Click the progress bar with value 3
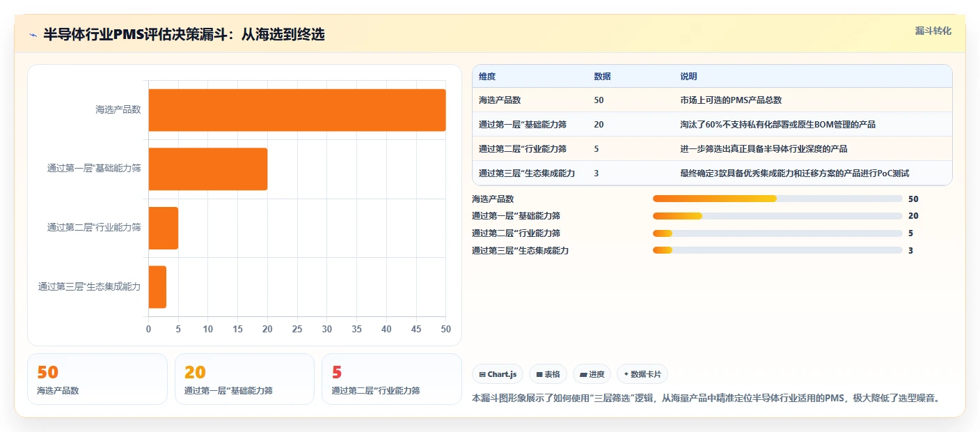Screen dimensions: 980x432 [x=777, y=250]
